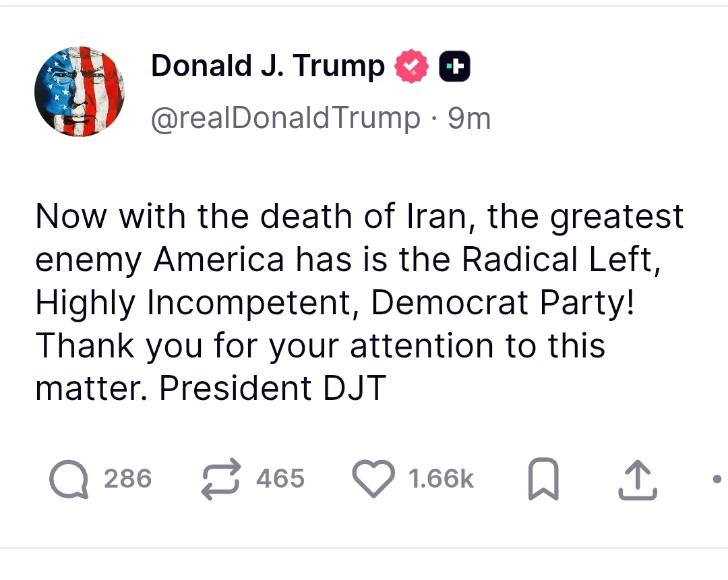The height and width of the screenshot is (580, 728).
Task: Click the post's first line about Iran
Action: click(359, 217)
